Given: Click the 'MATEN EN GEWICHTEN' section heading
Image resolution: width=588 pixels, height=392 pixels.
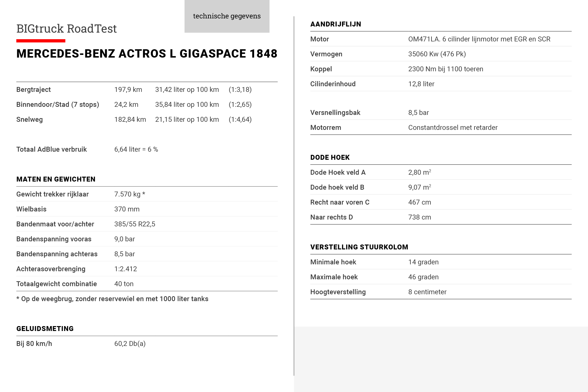Looking at the screenshot, I should 56,179.
